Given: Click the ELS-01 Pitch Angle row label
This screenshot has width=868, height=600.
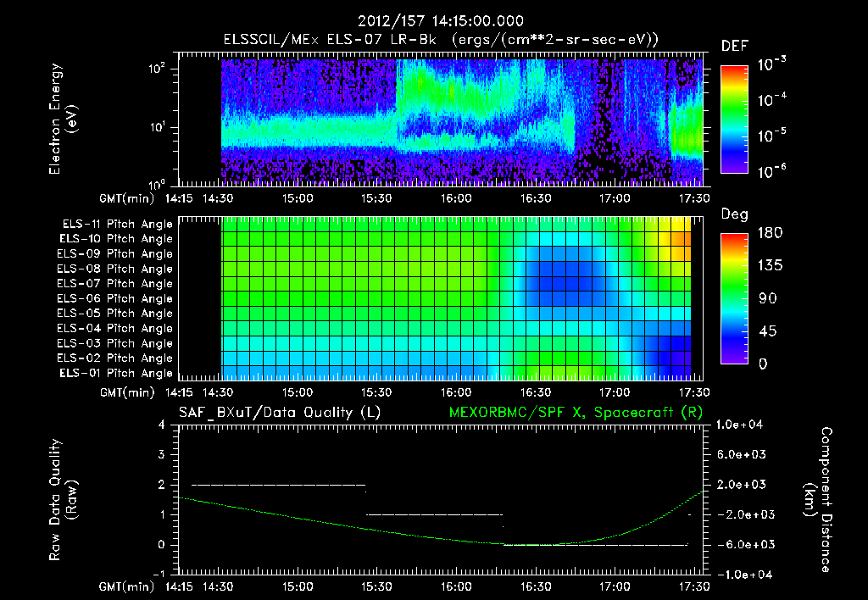Looking at the screenshot, I should pyautogui.click(x=116, y=373).
